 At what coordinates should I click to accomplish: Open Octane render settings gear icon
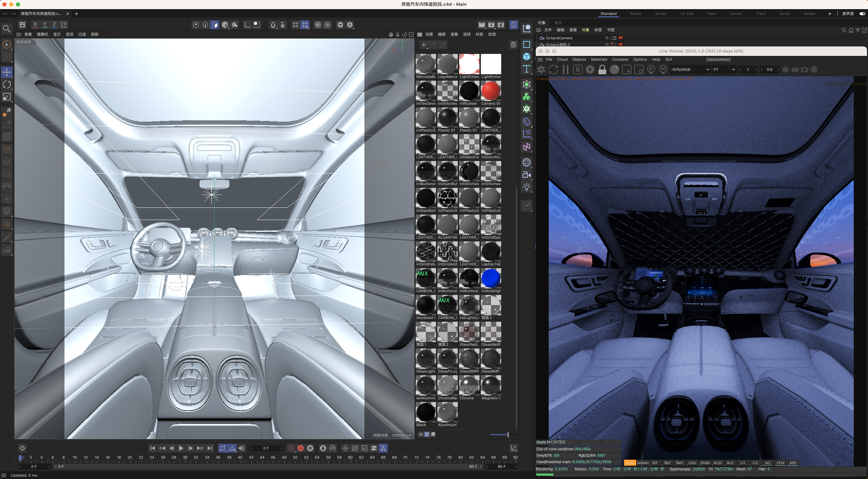pos(590,69)
